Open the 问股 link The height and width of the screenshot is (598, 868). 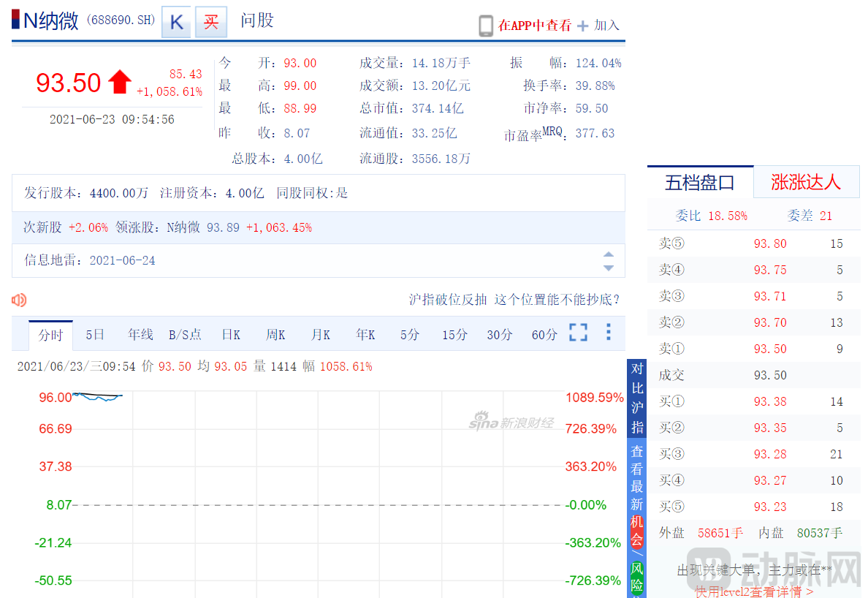(x=257, y=20)
